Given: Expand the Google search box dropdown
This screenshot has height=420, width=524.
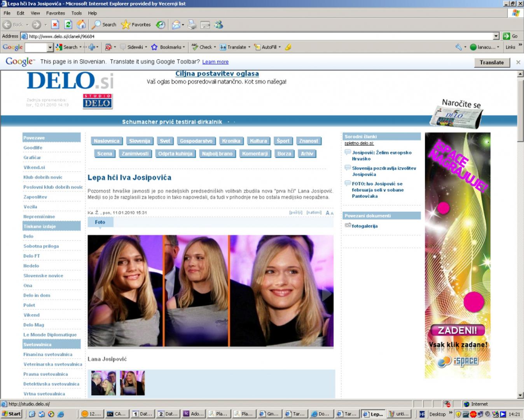Looking at the screenshot, I should coord(50,47).
